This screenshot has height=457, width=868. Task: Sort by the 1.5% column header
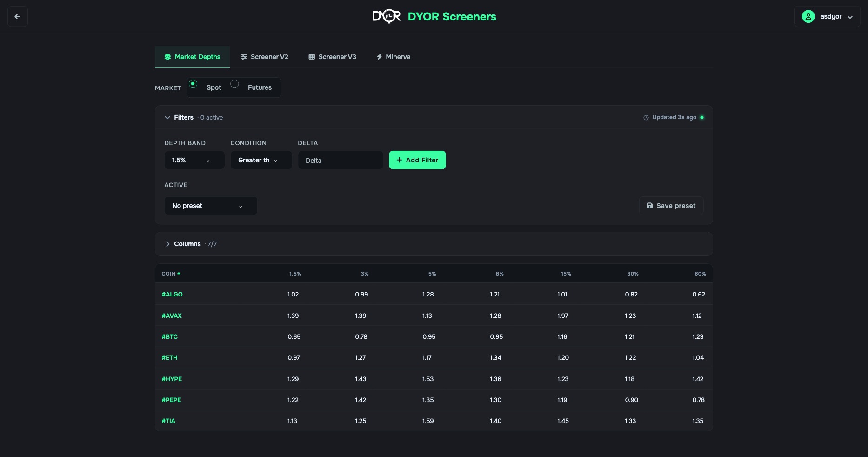295,274
